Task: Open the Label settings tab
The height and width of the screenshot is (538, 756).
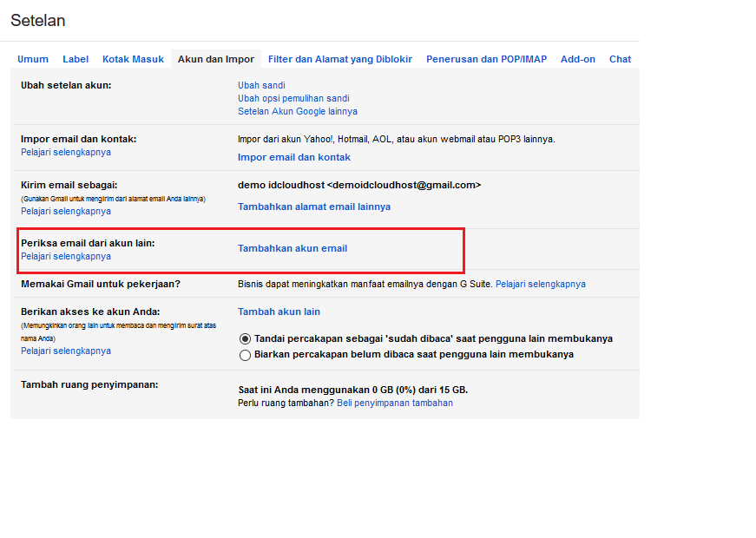Action: 76,59
